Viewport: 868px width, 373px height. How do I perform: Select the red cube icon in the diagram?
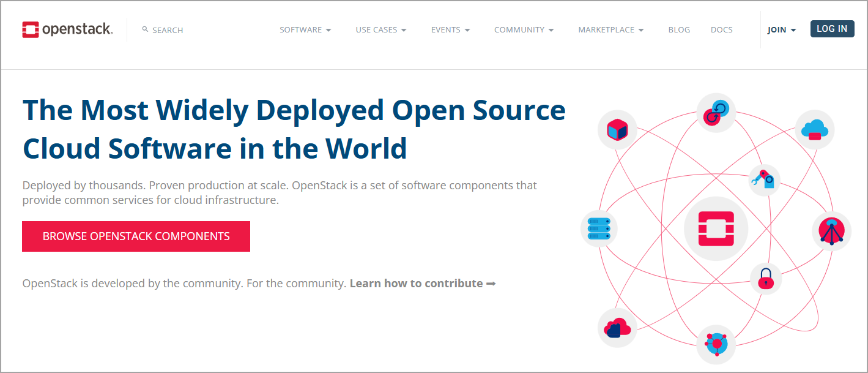click(617, 130)
